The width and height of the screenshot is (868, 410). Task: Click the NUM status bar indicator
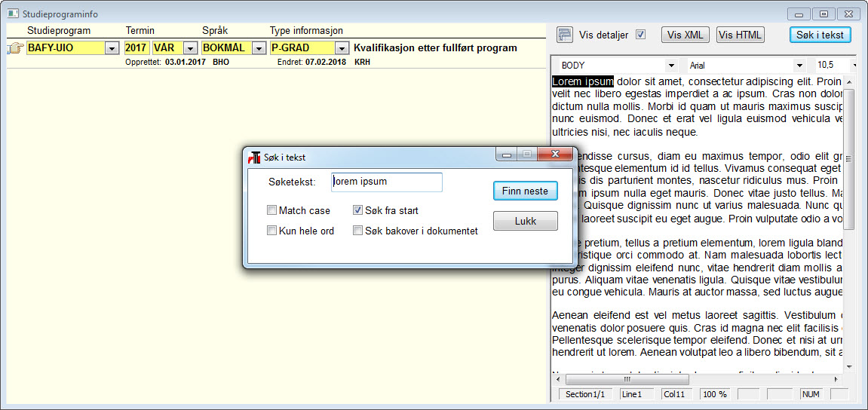pos(811,394)
